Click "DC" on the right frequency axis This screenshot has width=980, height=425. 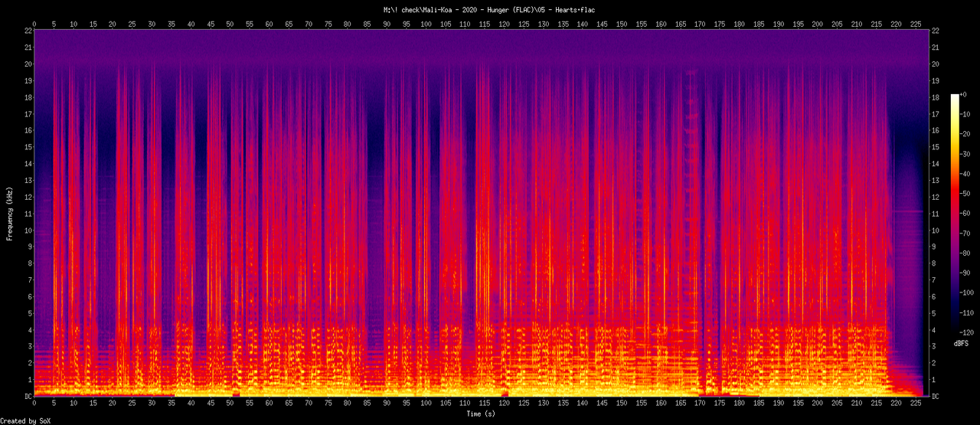(936, 396)
